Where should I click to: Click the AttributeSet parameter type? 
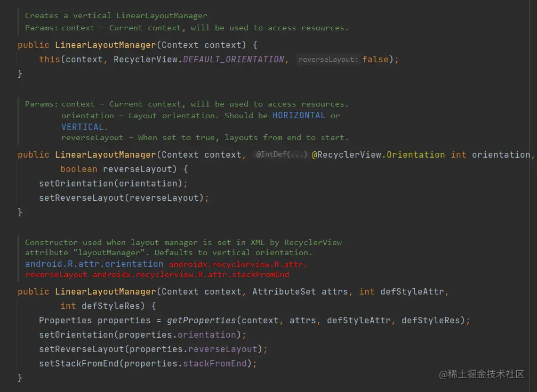[x=284, y=292]
